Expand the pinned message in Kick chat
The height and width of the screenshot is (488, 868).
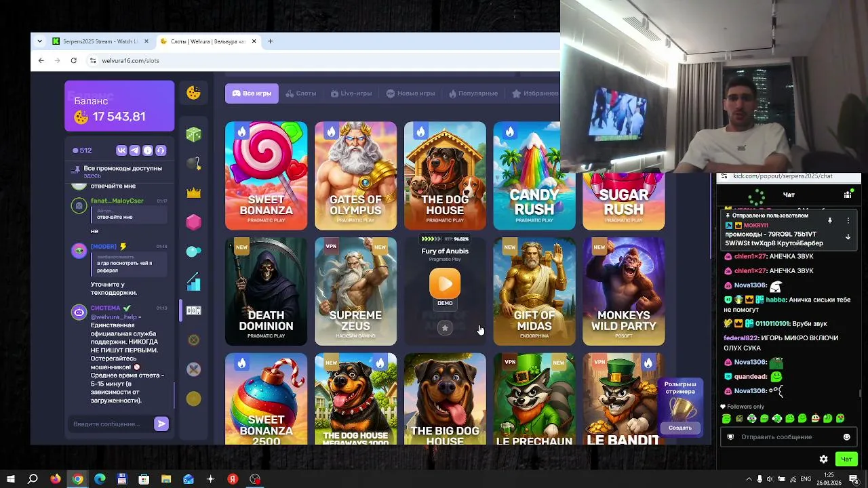(848, 237)
